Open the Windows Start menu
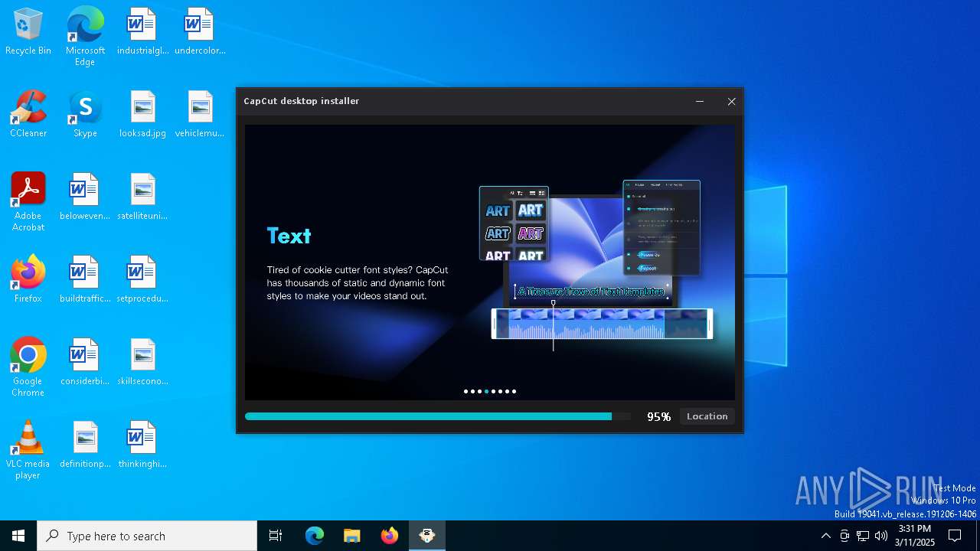The height and width of the screenshot is (551, 980). (18, 536)
